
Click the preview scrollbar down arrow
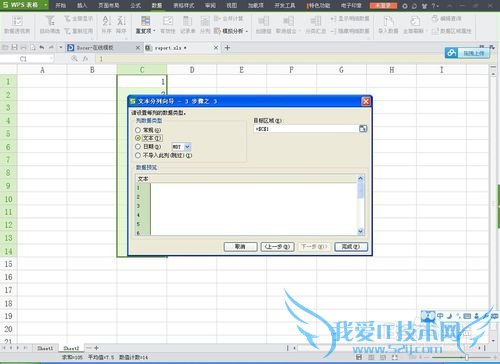[360, 231]
